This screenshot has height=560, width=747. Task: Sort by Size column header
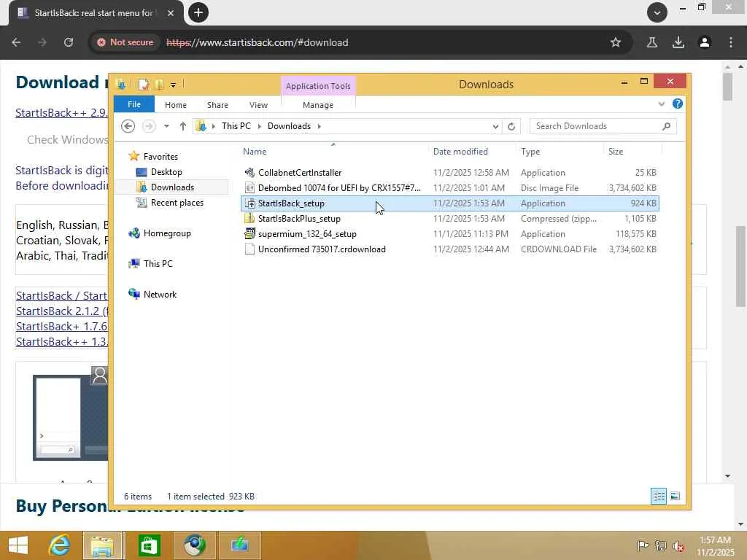[x=616, y=152]
